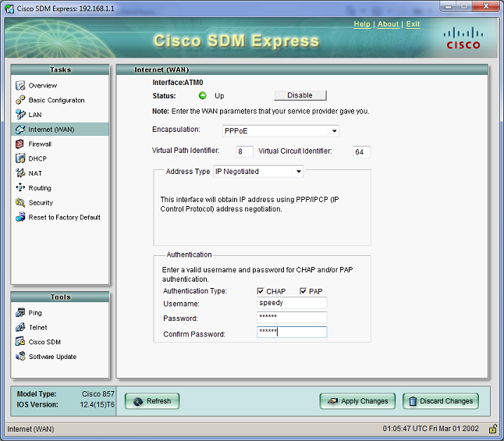Open the About link
Viewport: 504px width, 441px height.
tap(389, 24)
